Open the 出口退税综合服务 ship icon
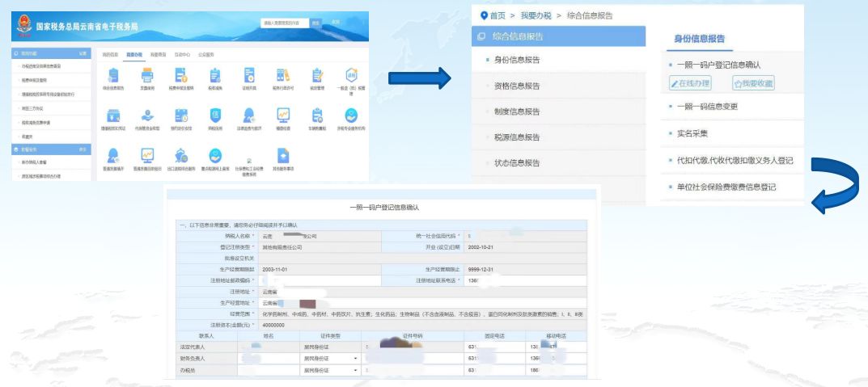The image size is (868, 387). 181,155
